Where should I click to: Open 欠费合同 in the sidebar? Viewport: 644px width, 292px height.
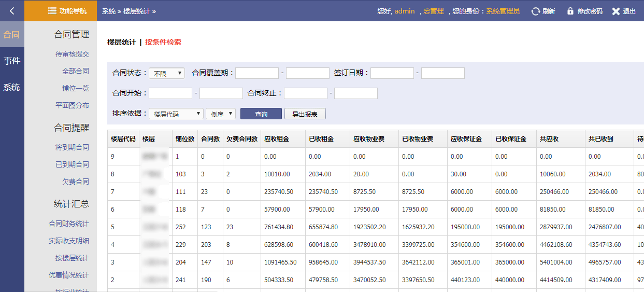point(76,182)
